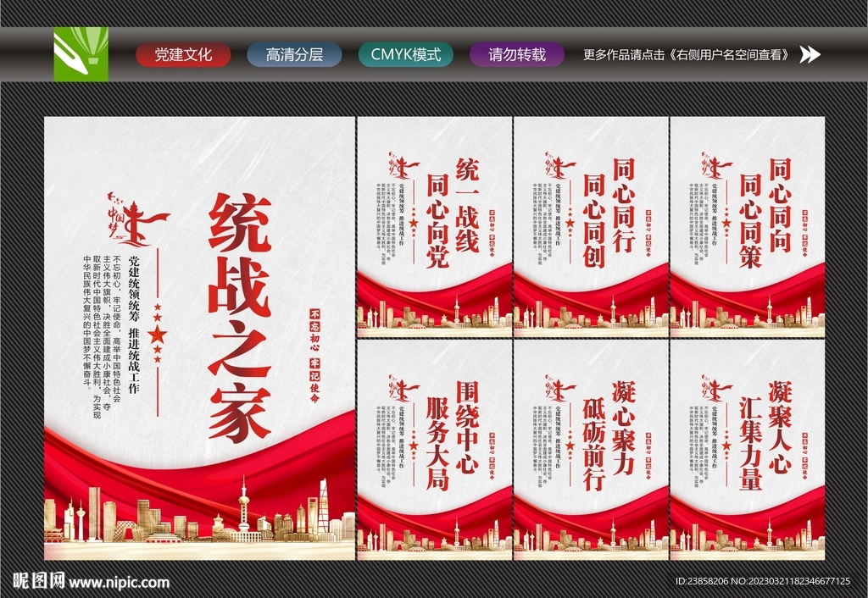
Task: Select the 凝心聚力 砥砺前行 poster
Action: [x=591, y=450]
